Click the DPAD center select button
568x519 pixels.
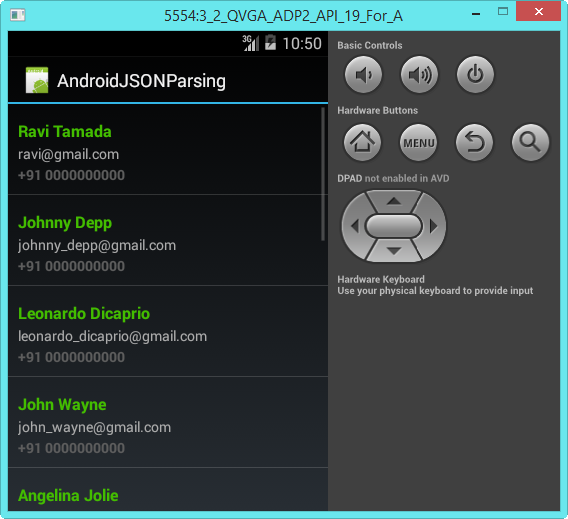click(394, 226)
